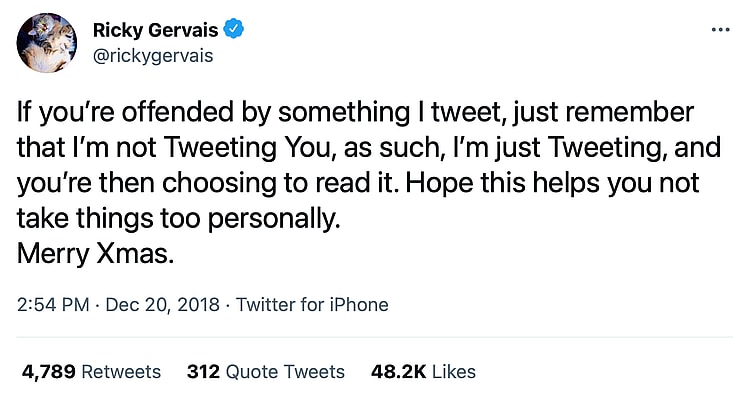Screen dimensions: 750x401
Task: Open the tweet's more options menu
Action: tap(720, 30)
